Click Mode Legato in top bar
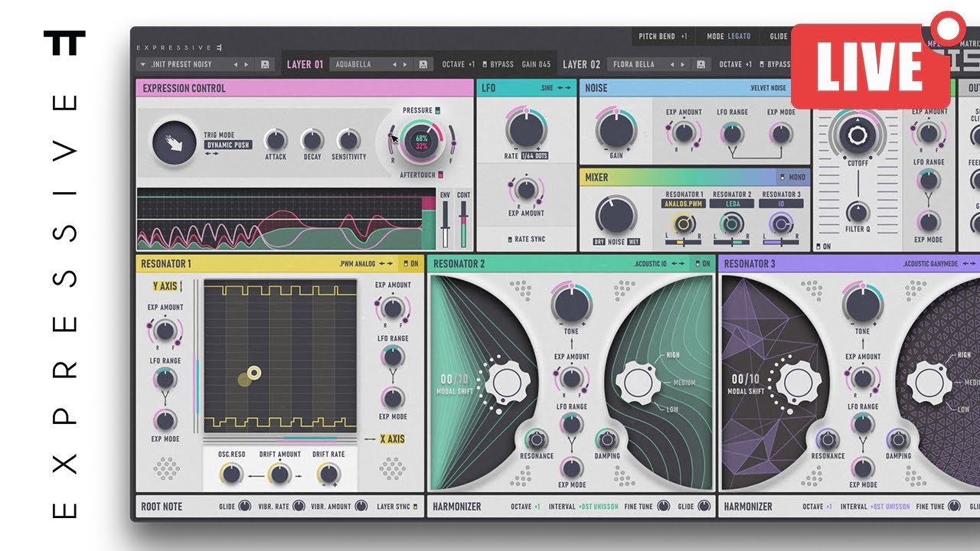This screenshot has width=980, height=551. [729, 36]
